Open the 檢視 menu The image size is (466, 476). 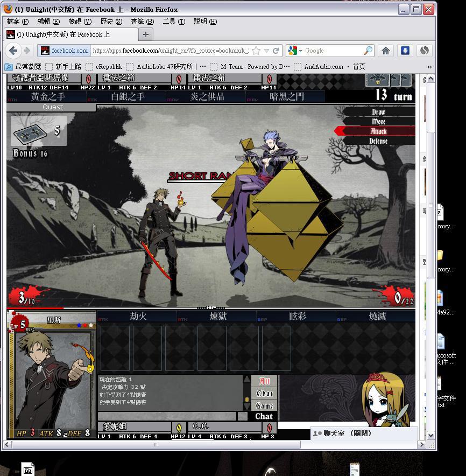coord(80,22)
